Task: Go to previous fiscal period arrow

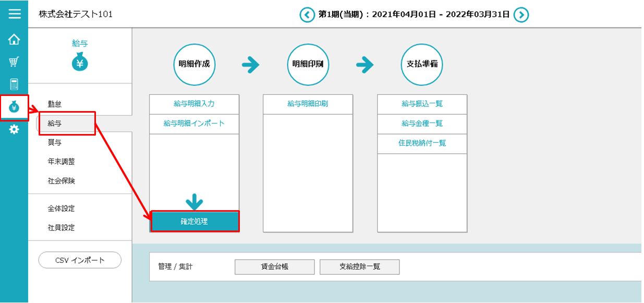Action: point(307,15)
